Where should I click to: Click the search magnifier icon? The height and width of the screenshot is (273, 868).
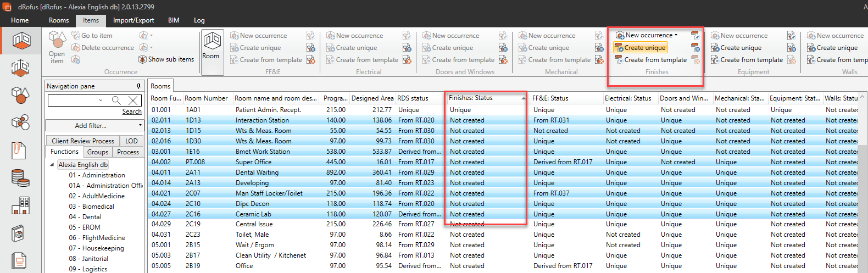(x=116, y=100)
